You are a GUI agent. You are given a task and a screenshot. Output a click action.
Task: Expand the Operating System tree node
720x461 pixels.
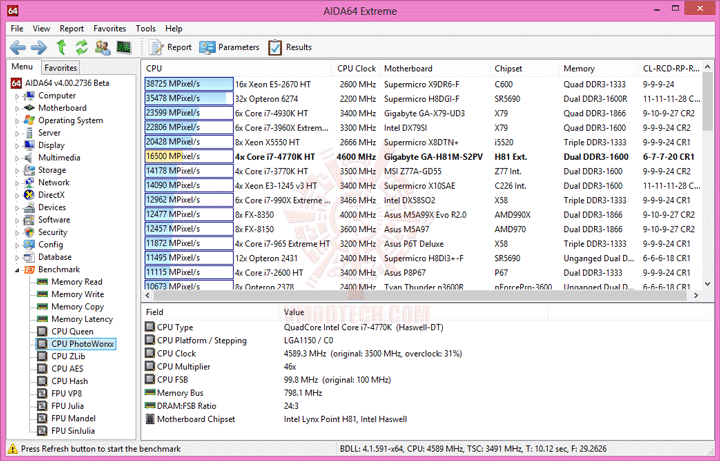click(17, 121)
